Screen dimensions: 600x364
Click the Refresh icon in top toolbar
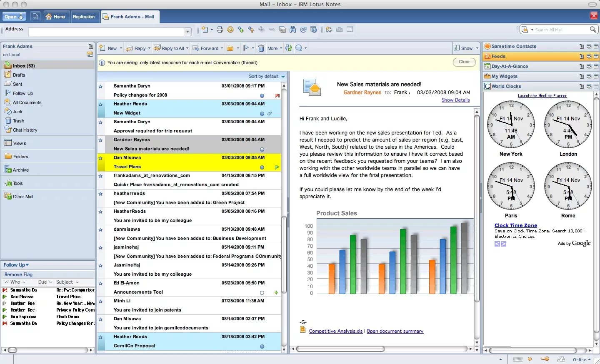coord(303,30)
